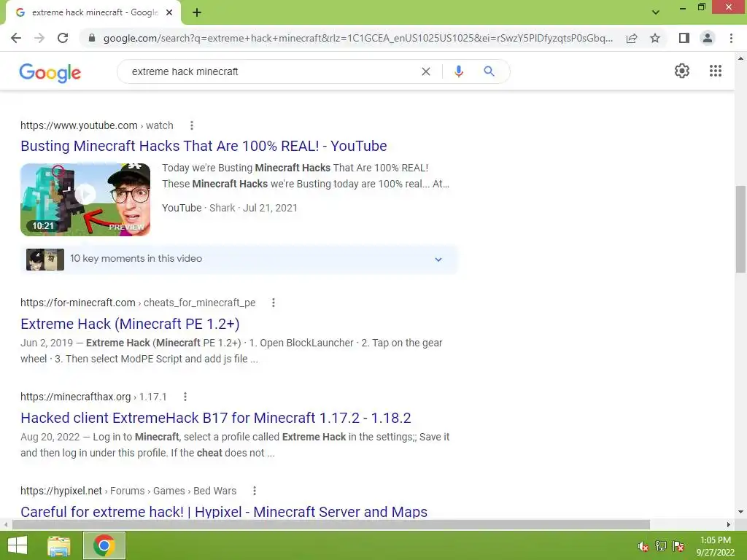Play the YouTube video thumbnail preview
This screenshot has height=560, width=747.
coord(85,200)
